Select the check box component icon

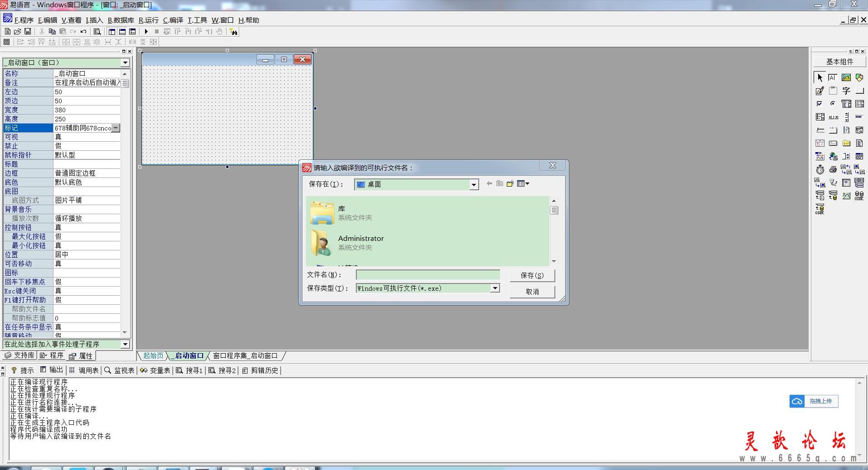click(820, 104)
